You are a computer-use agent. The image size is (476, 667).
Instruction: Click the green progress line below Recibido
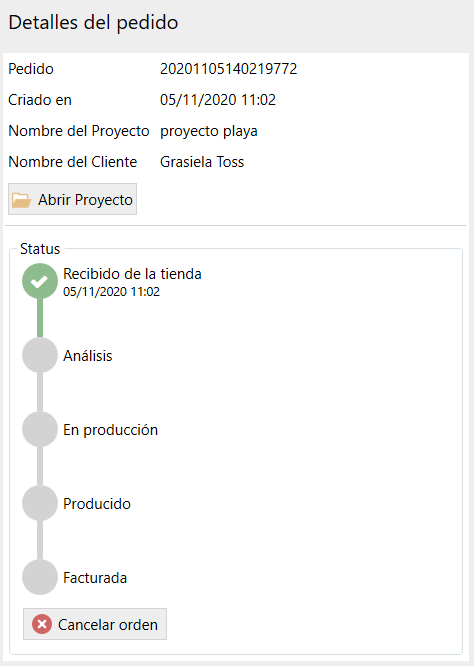point(40,318)
